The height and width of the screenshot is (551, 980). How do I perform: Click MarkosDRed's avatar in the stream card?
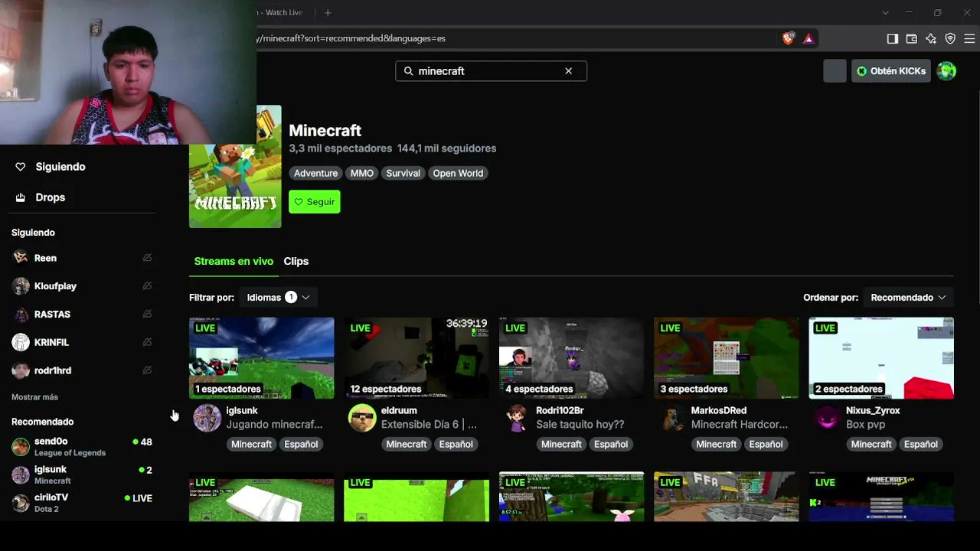671,418
